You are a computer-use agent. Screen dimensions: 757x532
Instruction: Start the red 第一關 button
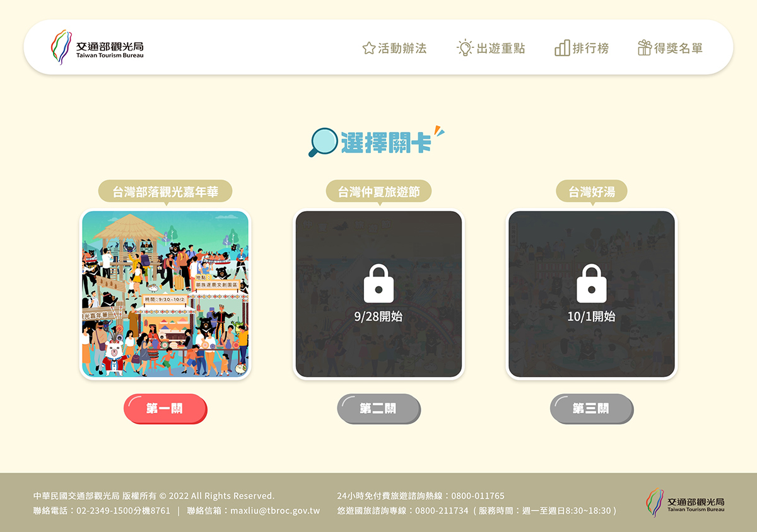pos(165,409)
